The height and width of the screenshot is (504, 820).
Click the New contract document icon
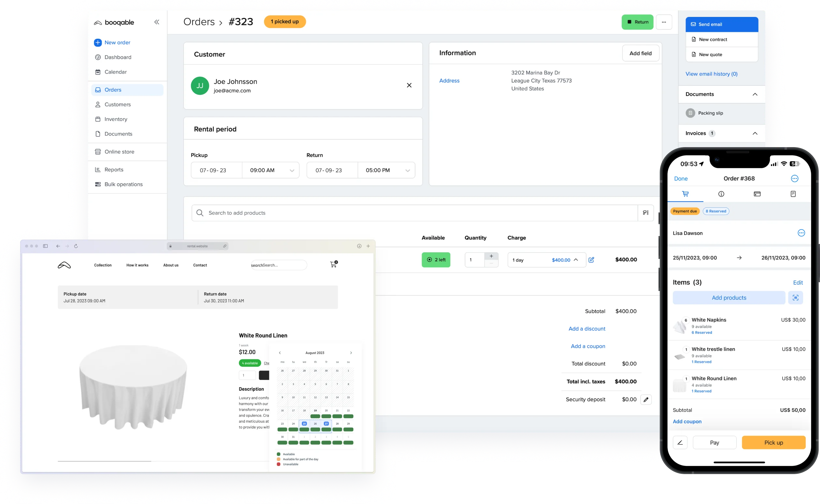pyautogui.click(x=694, y=39)
